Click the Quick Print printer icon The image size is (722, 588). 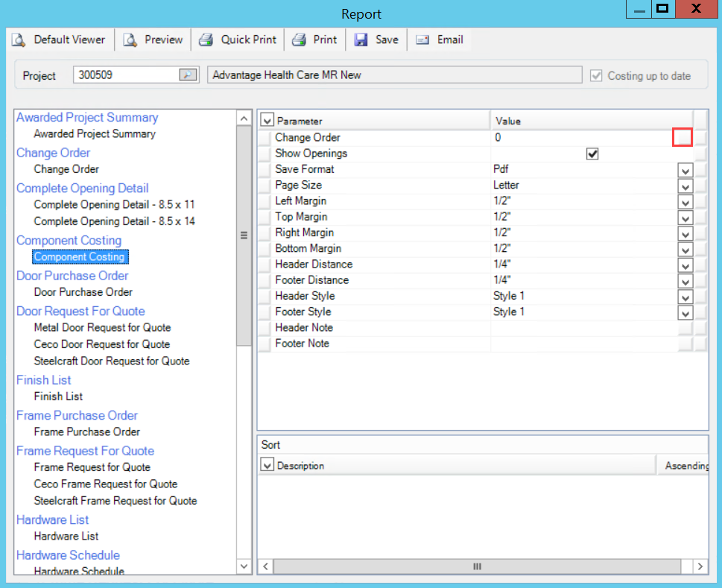coord(206,40)
